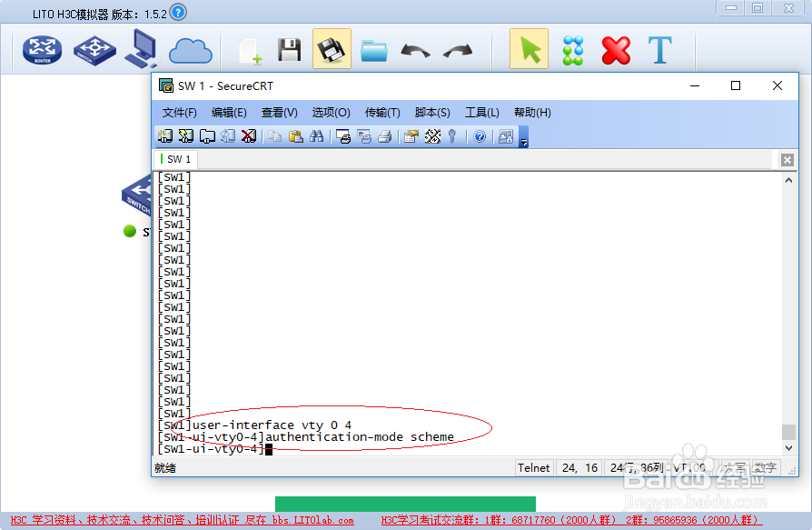Choose the link connection tool
This screenshot has height=530, width=812.
(573, 50)
